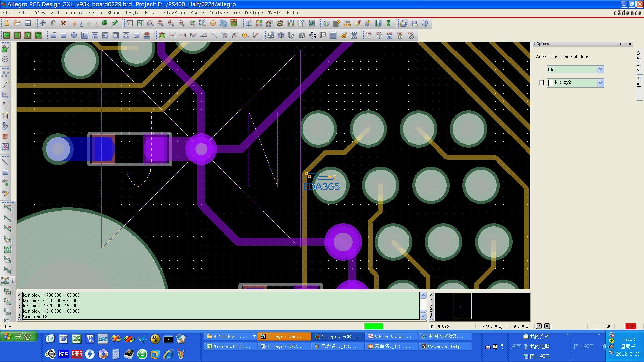Viewport: 644px width, 362px height.
Task: Toggle the A indicator in status bar
Action: [547, 326]
